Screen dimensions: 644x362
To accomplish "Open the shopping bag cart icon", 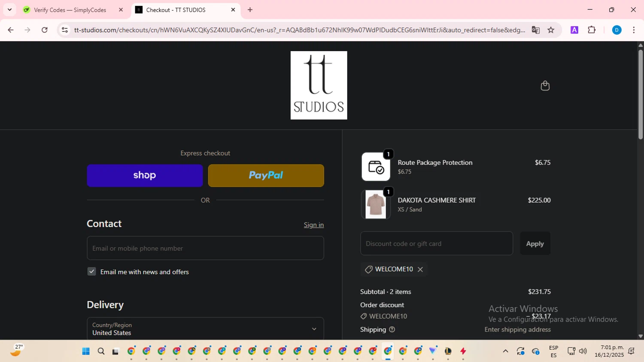I will click(545, 85).
